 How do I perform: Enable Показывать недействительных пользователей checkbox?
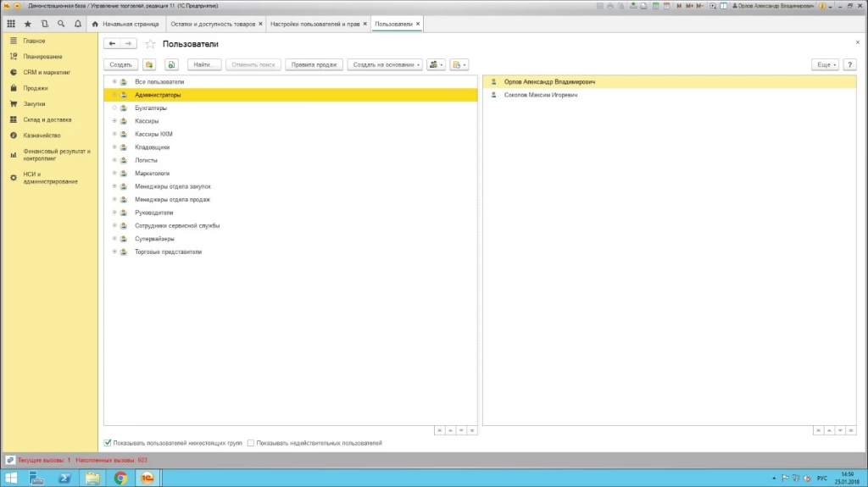(251, 443)
